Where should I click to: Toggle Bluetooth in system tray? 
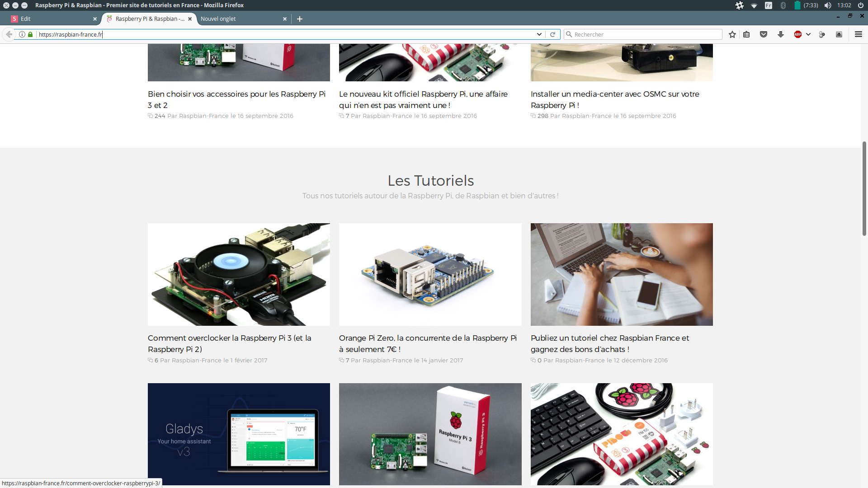click(x=783, y=5)
